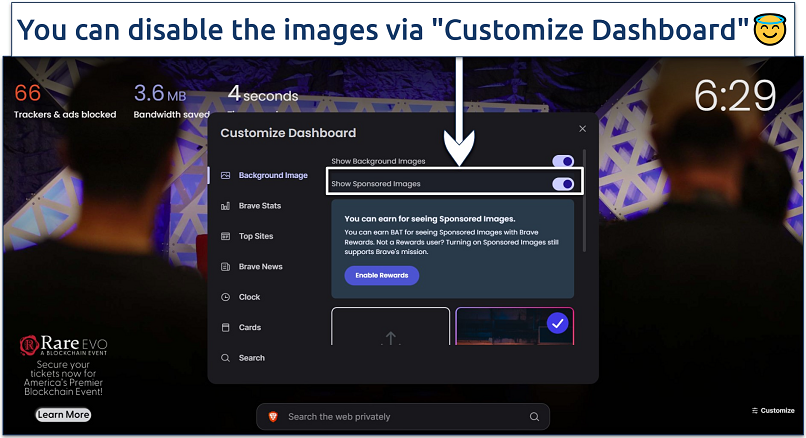
Task: Click the Cards icon in sidebar
Action: click(x=226, y=327)
